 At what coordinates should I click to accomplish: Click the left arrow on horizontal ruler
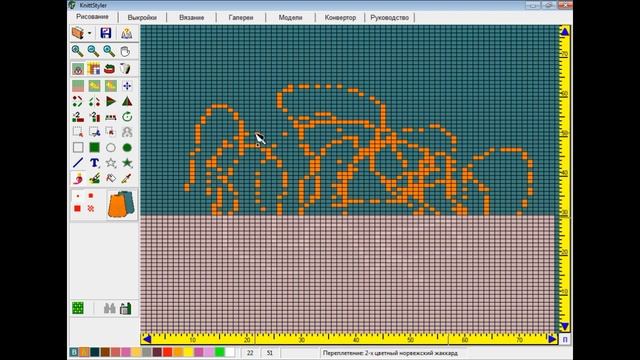(x=147, y=339)
